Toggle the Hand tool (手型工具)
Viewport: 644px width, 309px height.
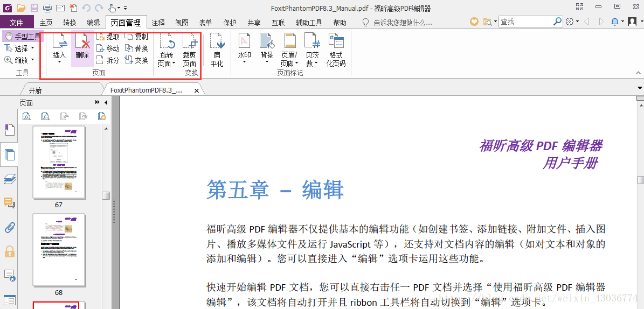(22, 37)
